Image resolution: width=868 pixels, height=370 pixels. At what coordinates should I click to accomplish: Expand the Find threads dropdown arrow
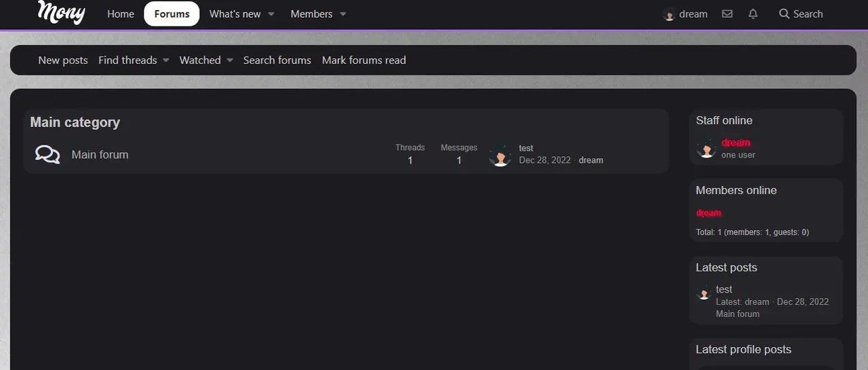click(165, 60)
